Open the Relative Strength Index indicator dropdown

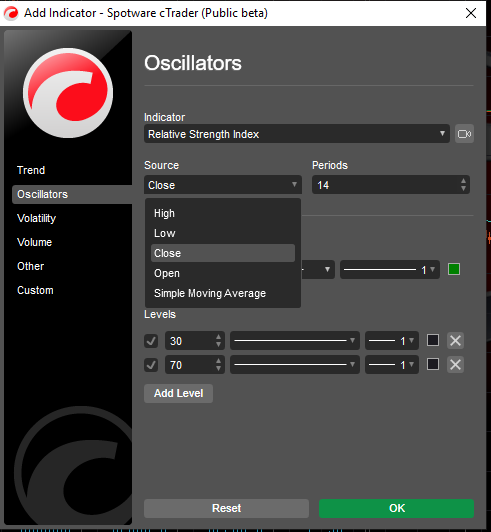pos(297,134)
